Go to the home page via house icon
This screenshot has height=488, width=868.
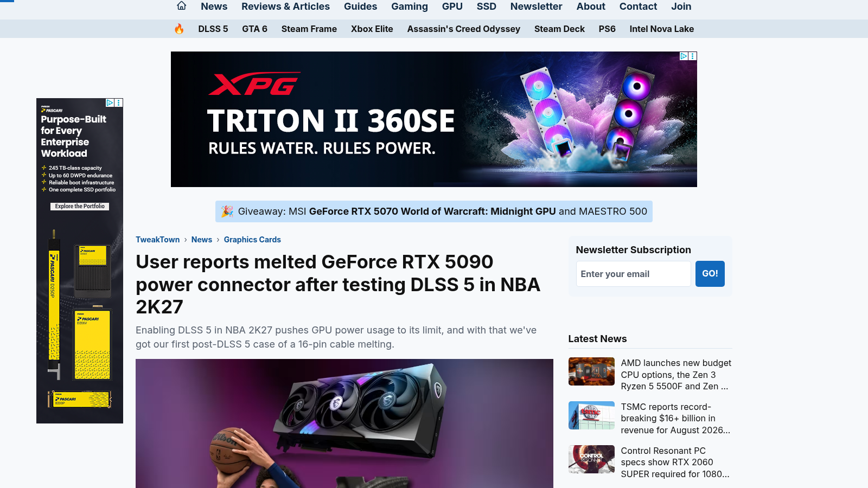point(181,6)
